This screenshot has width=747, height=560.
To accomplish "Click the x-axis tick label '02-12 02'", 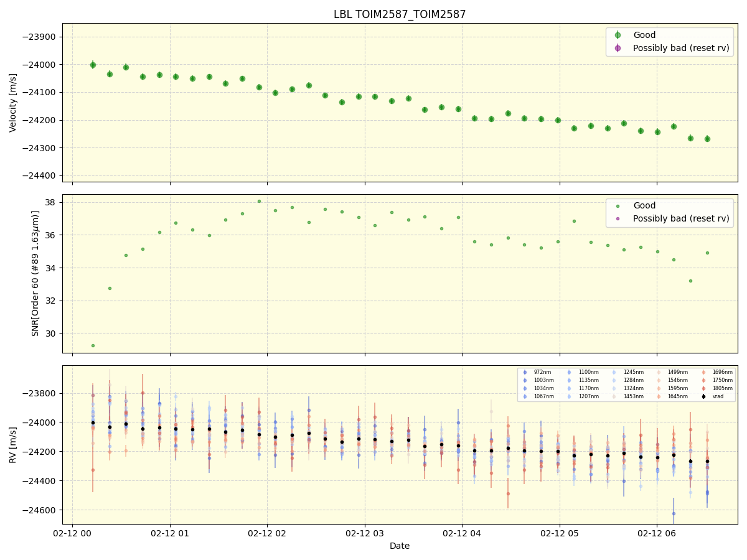I will pyautogui.click(x=267, y=533).
